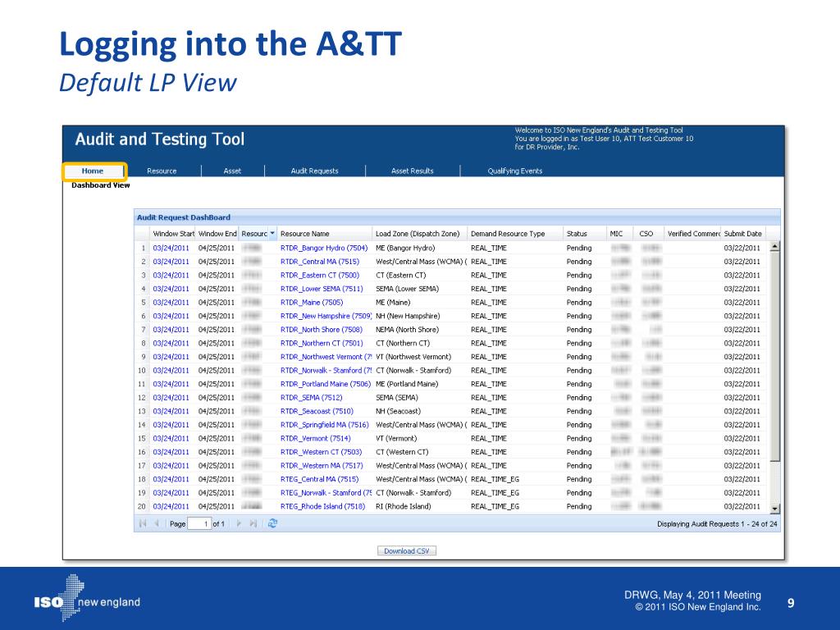Screen dimensions: 840x630
Task: Click Window Start date in row 20
Action: click(171, 506)
